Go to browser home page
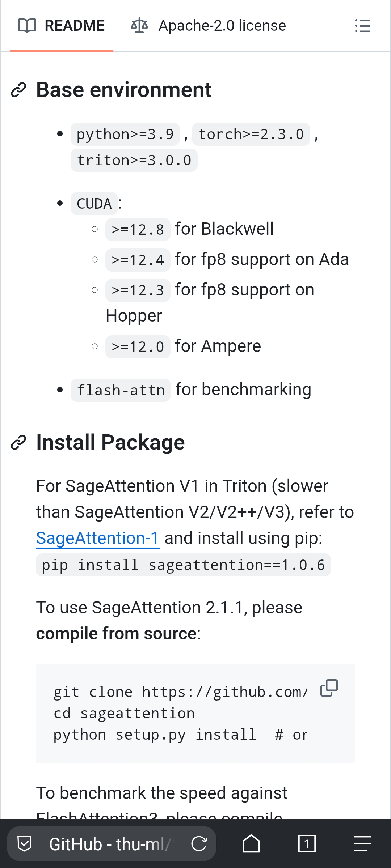Viewport: 391px width, 868px height. 251,844
